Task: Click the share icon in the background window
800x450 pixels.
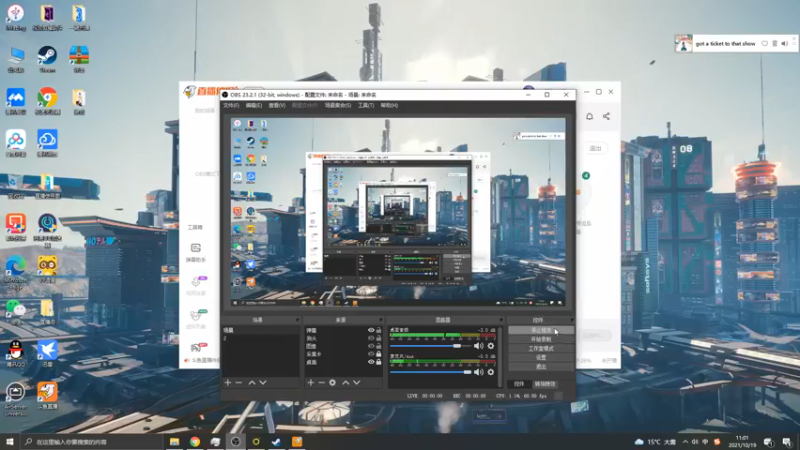Action: click(606, 116)
